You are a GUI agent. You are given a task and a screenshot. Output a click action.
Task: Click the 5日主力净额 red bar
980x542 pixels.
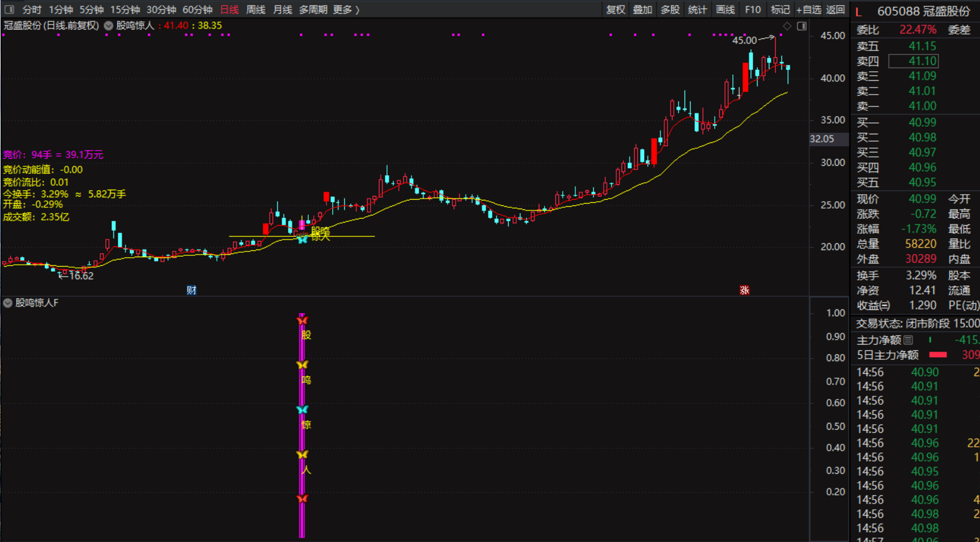938,355
